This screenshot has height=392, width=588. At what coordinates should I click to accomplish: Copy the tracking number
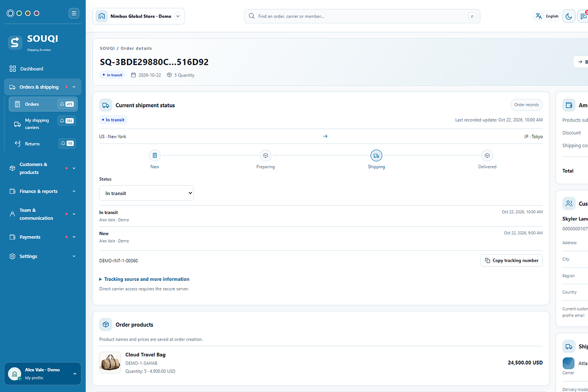pyautogui.click(x=512, y=261)
